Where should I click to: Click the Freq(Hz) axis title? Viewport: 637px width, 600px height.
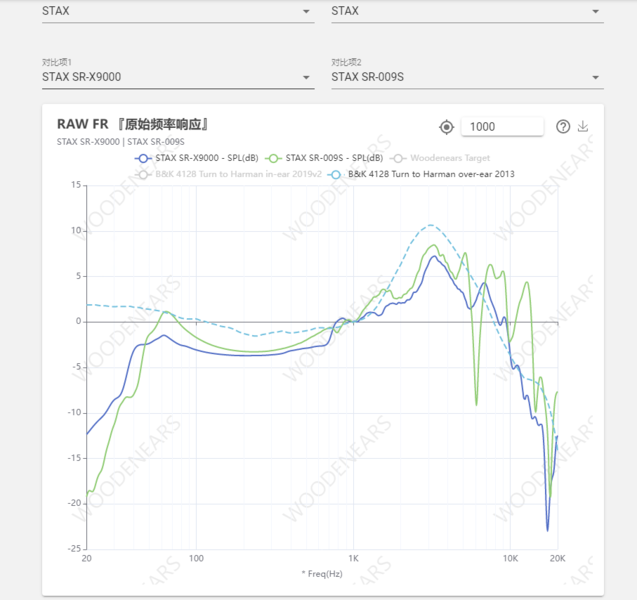pos(322,573)
